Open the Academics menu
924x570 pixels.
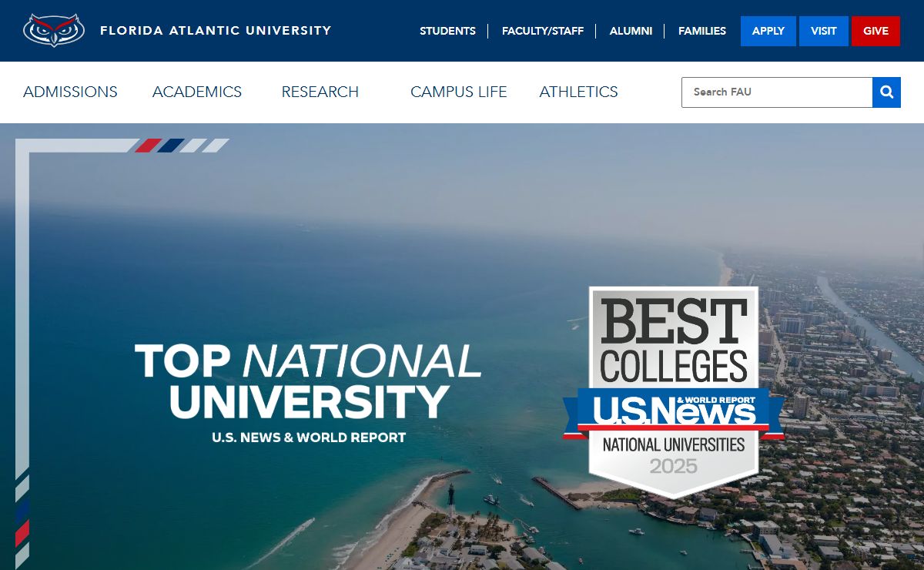coord(197,92)
